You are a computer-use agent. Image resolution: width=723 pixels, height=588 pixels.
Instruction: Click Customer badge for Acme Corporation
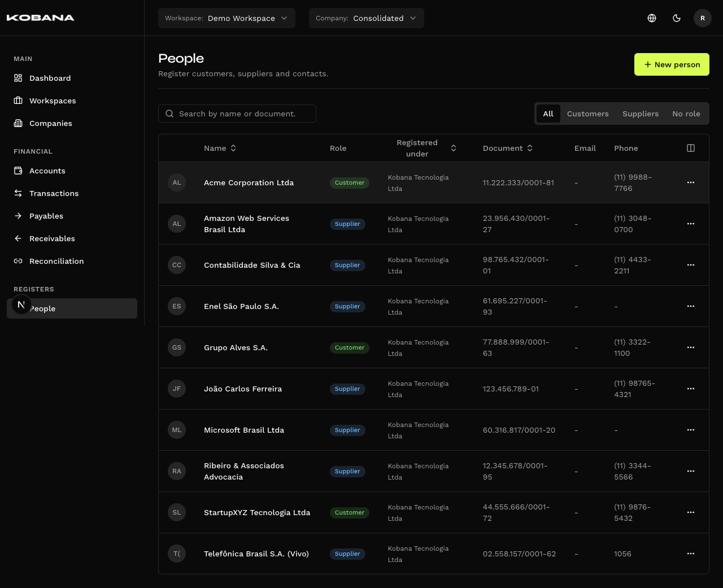[x=350, y=182]
